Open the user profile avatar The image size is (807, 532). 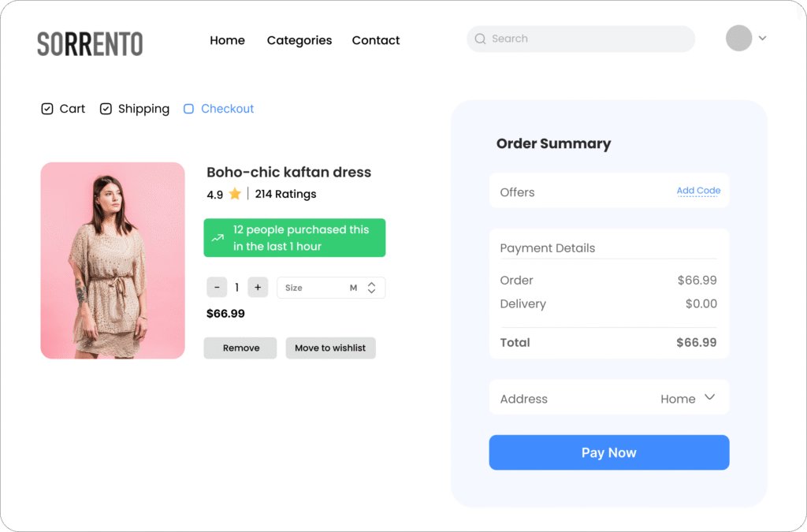click(738, 38)
